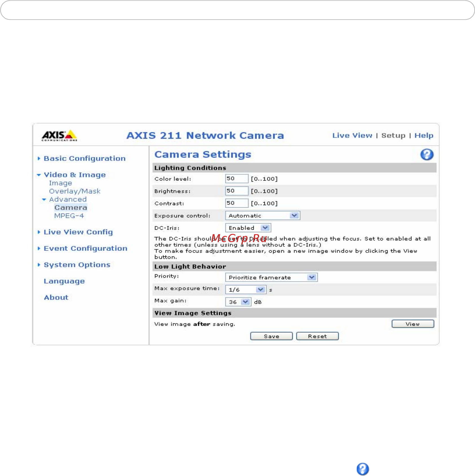Image resolution: width=475 pixels, height=476 pixels.
Task: Click the View button
Action: (x=413, y=324)
